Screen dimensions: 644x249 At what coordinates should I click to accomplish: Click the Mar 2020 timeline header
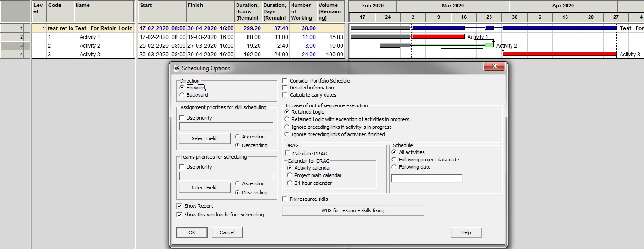pyautogui.click(x=453, y=6)
